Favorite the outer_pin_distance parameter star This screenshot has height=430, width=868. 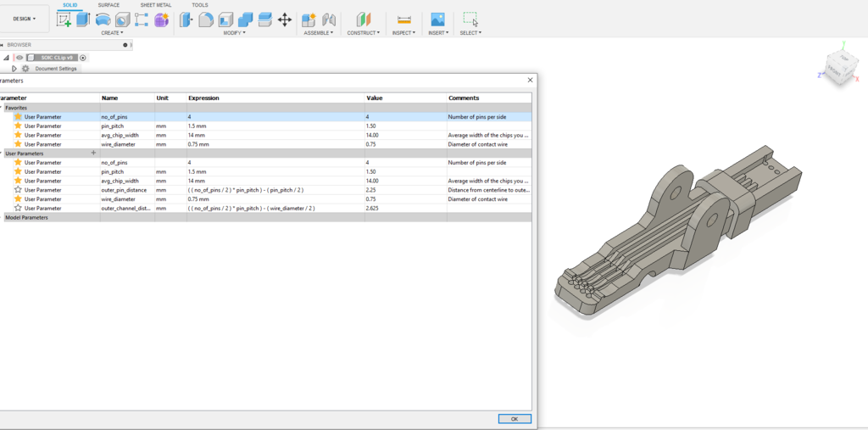coord(18,190)
